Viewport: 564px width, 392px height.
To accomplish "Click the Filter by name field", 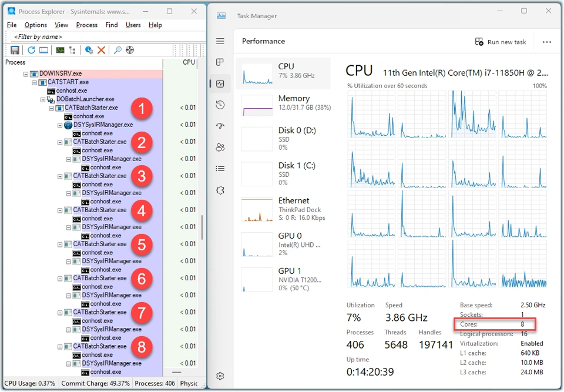I will [108, 36].
